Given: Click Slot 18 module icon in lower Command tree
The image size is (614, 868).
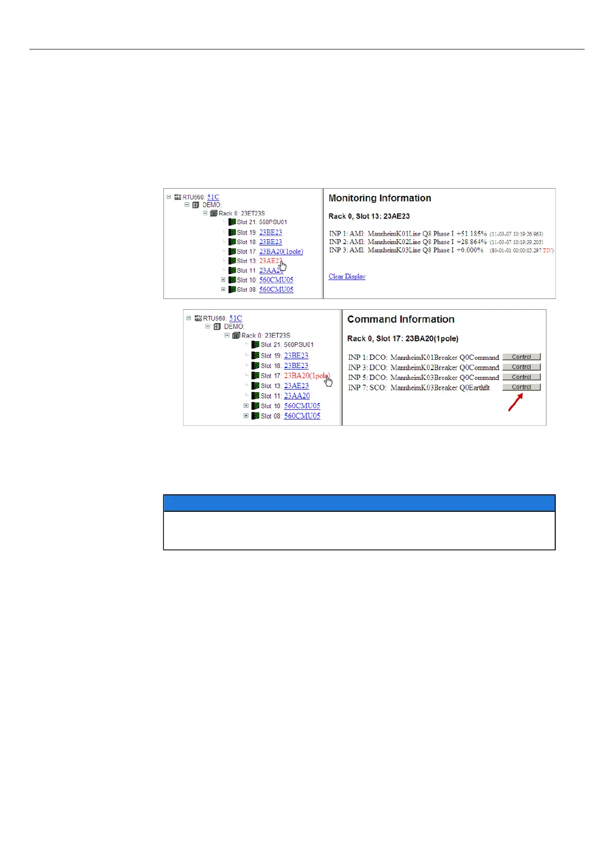Looking at the screenshot, I should 255,365.
